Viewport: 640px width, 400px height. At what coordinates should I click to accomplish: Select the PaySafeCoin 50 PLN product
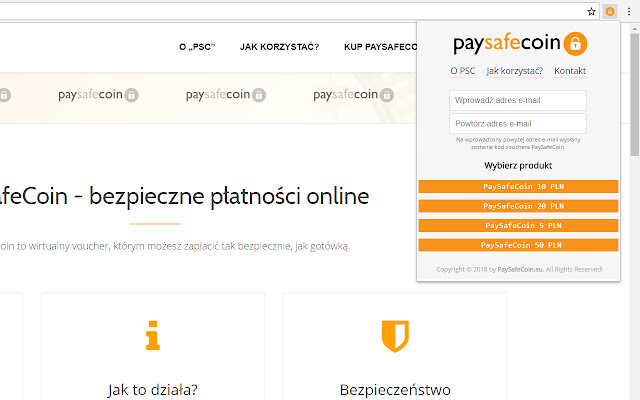coord(518,245)
